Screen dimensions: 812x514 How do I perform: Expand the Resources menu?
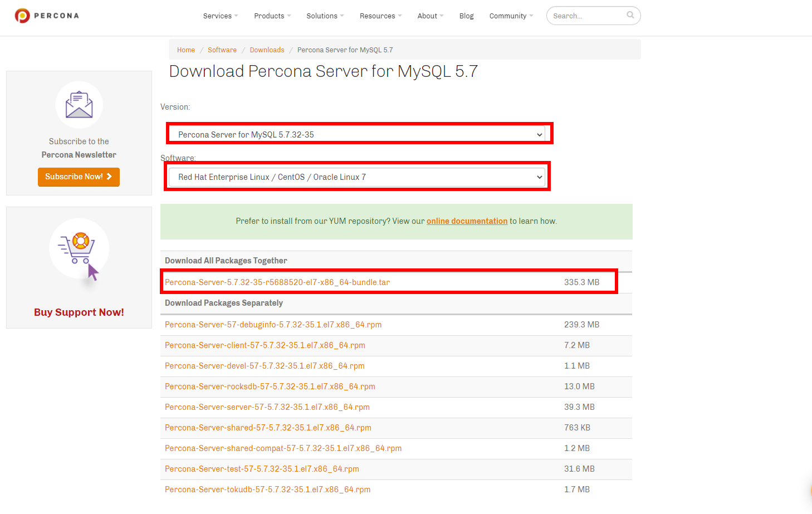click(x=378, y=16)
